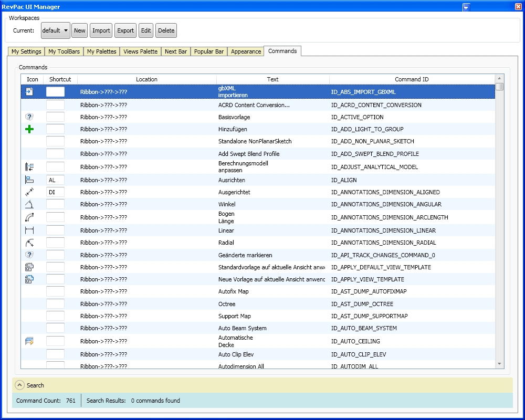Select ID_AUTO_CEILING command ID
This screenshot has width=525, height=420.
point(355,341)
